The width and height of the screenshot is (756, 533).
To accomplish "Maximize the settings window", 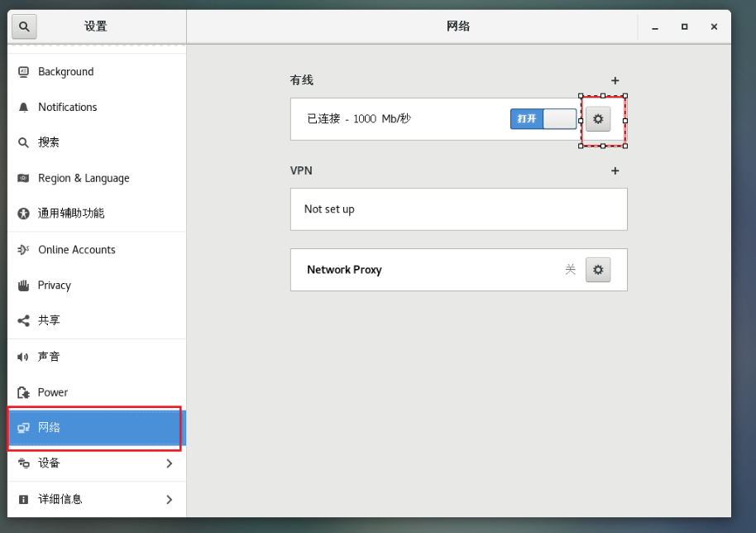I will coord(684,27).
